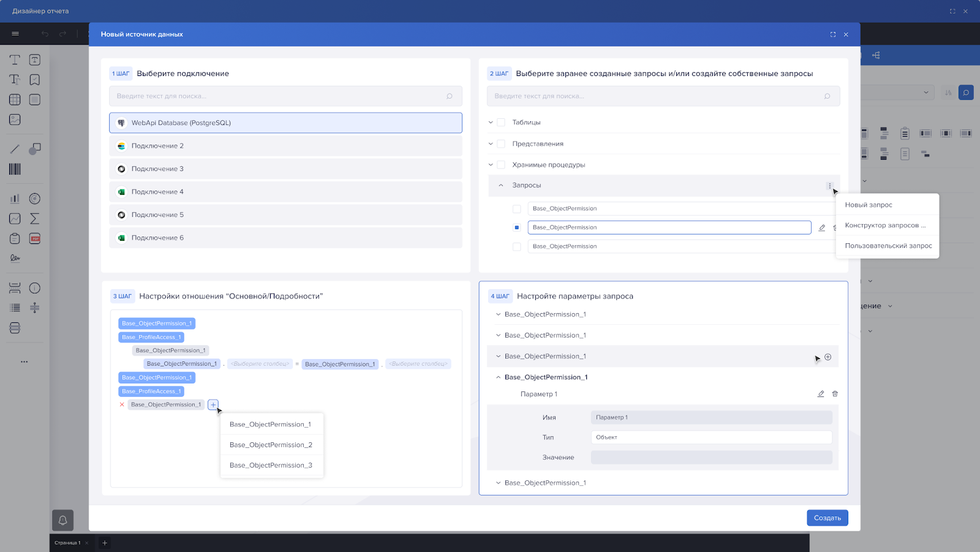Open the Тип dropdown showing Объект

(711, 437)
